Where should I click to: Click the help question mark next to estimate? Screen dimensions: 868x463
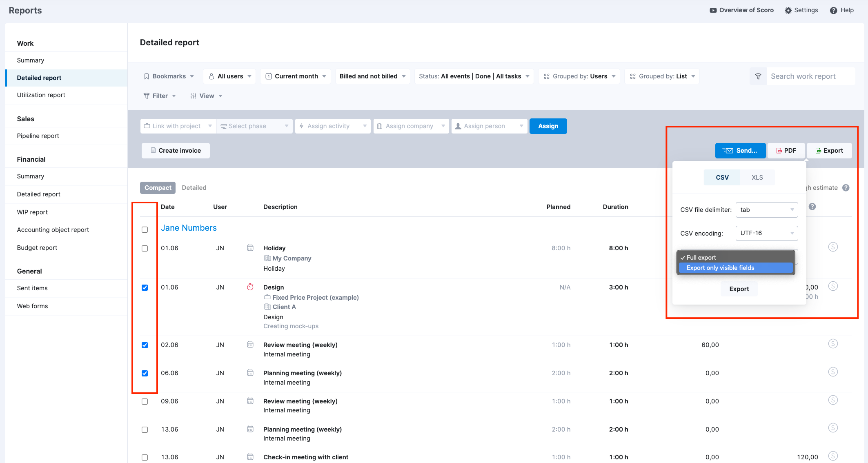pyautogui.click(x=846, y=188)
